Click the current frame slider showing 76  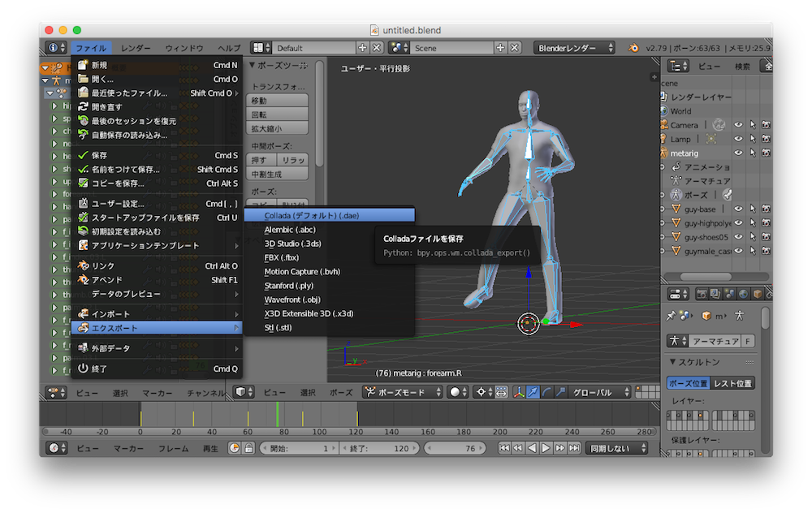(455, 448)
